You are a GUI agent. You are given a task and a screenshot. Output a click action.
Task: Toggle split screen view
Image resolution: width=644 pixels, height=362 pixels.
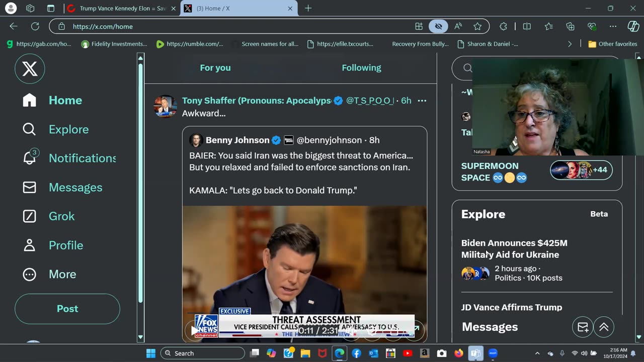pyautogui.click(x=527, y=26)
